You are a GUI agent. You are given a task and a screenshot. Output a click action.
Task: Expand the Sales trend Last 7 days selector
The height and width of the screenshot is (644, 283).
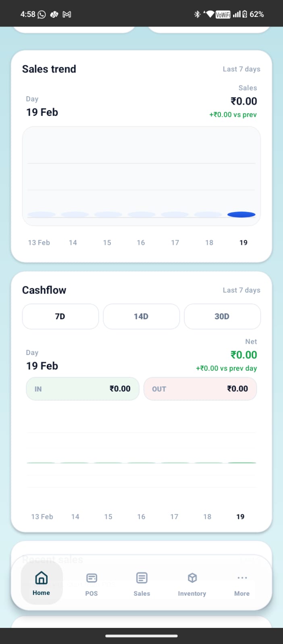[x=241, y=69]
